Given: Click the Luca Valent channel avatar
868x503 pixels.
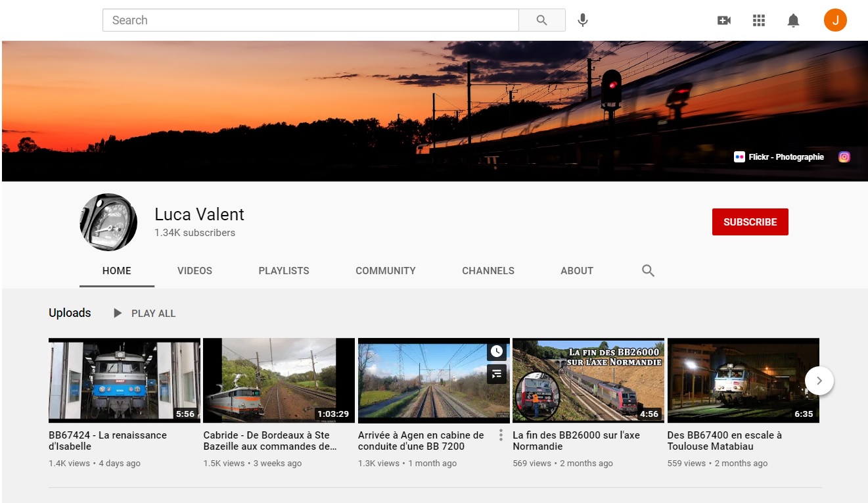Looking at the screenshot, I should pos(108,222).
